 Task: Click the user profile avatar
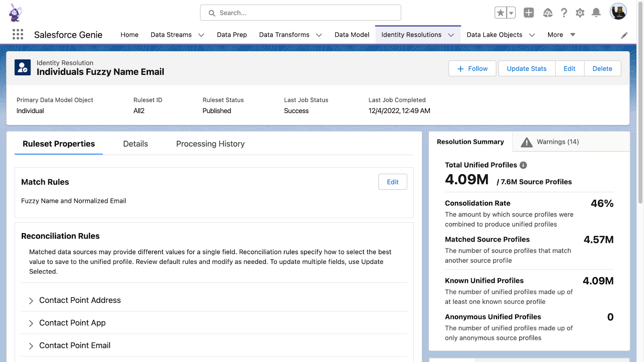(618, 12)
